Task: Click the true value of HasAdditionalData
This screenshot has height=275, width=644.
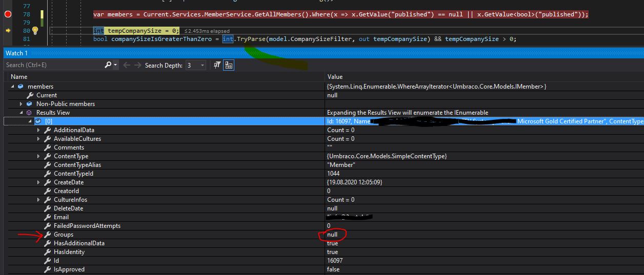Action: [x=332, y=243]
